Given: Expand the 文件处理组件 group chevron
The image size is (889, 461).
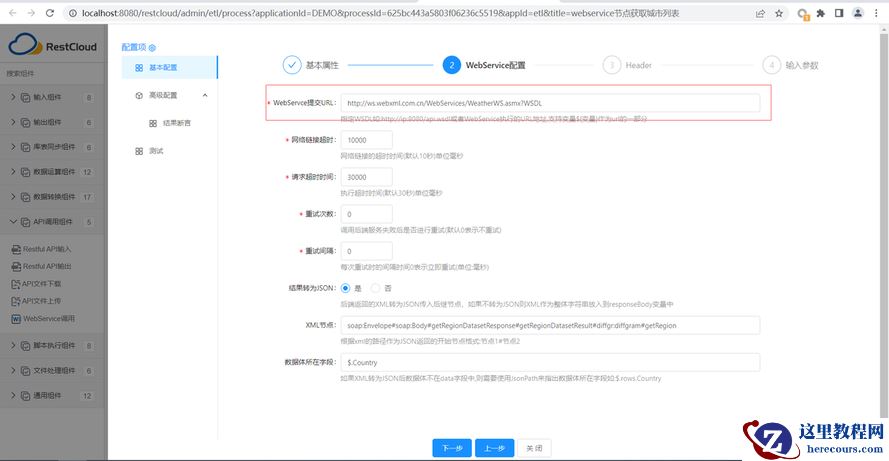Looking at the screenshot, I should click(x=13, y=370).
